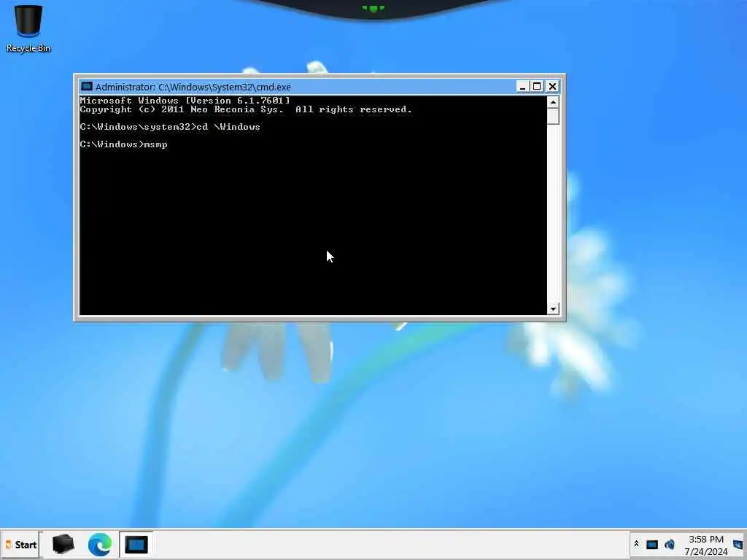The height and width of the screenshot is (560, 747).
Task: Minimize the Command Prompt window
Action: 522,87
